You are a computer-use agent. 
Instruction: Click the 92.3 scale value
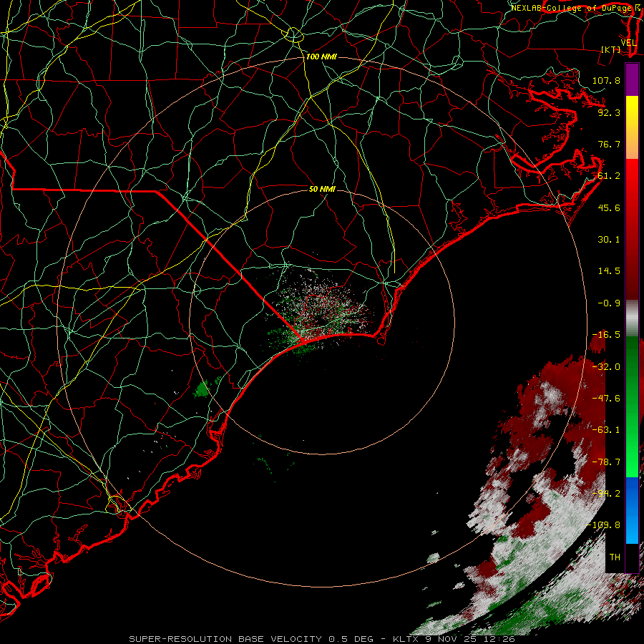(x=609, y=112)
